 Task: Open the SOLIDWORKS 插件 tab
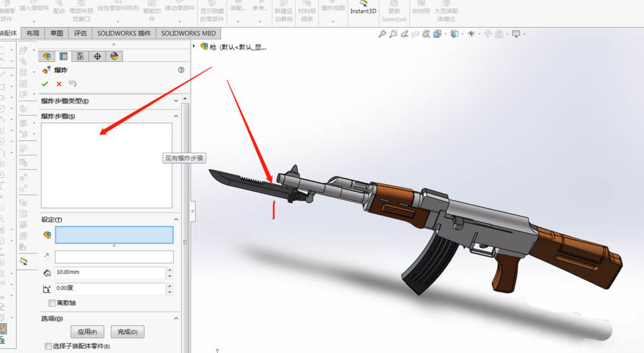(124, 33)
